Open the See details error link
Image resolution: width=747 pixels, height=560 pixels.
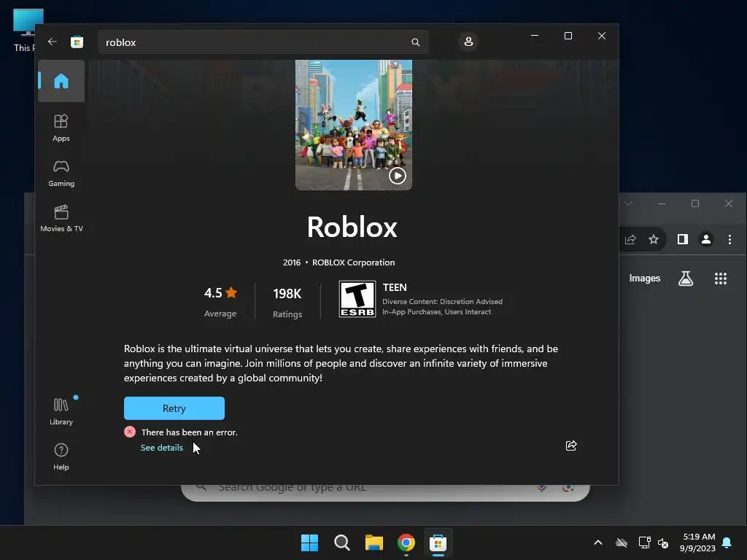tap(161, 448)
